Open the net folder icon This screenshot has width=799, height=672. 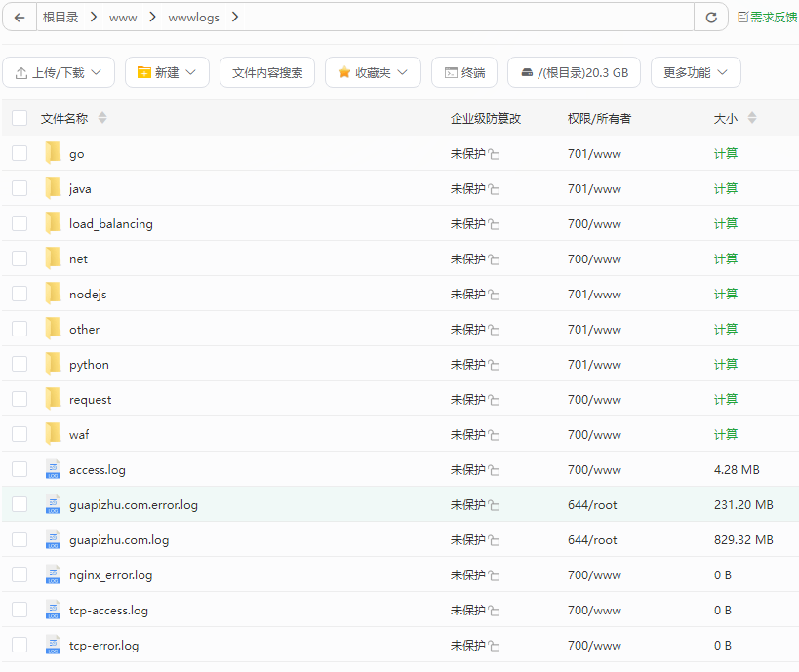[53, 258]
